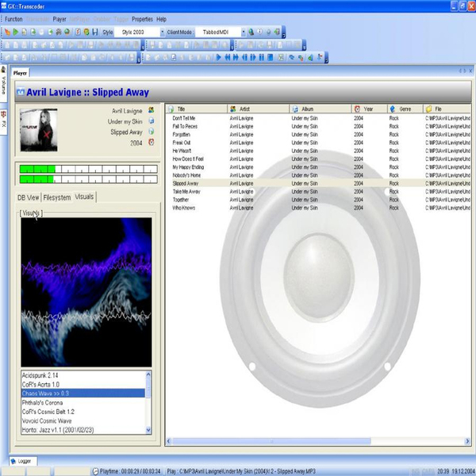Switch to the DB View tab
Image resolution: width=476 pixels, height=476 pixels.
(x=29, y=198)
